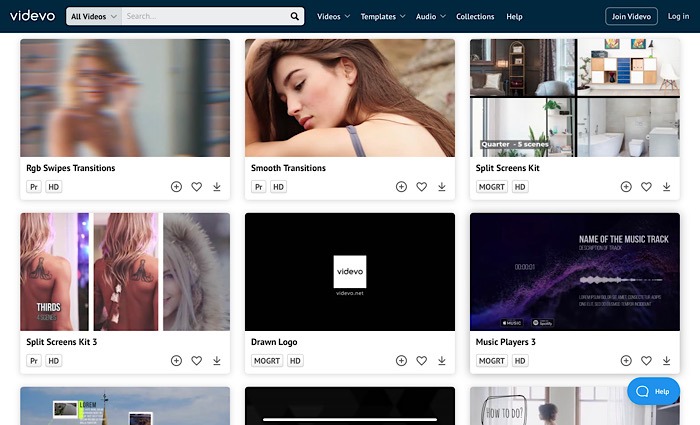Download the Drawn Logo template
The image size is (700, 425).
pos(441,361)
